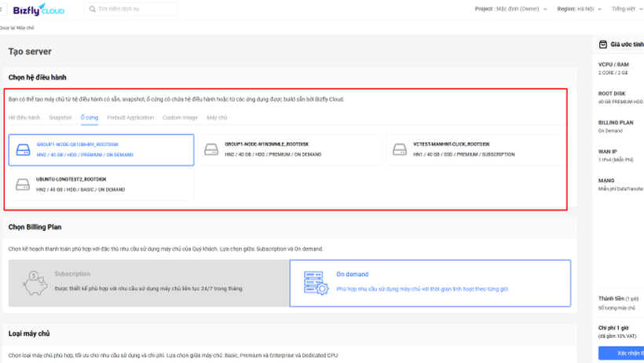Switch to the Snapshot tab
Screen dimensions: 644x363
[60, 118]
